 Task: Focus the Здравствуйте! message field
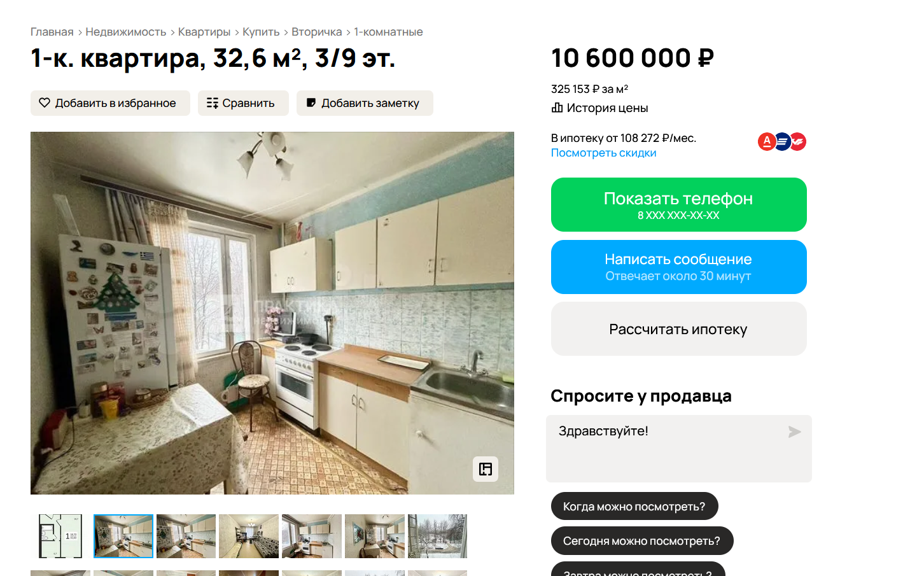(679, 449)
